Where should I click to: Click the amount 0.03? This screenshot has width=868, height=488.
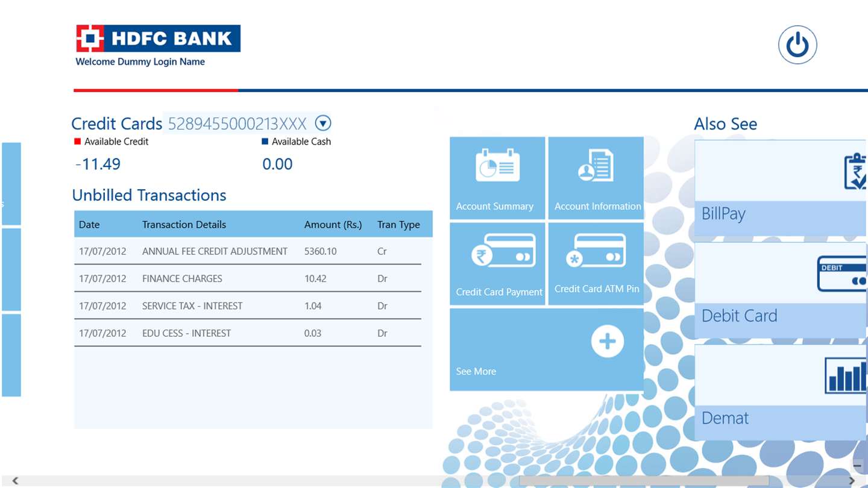313,333
